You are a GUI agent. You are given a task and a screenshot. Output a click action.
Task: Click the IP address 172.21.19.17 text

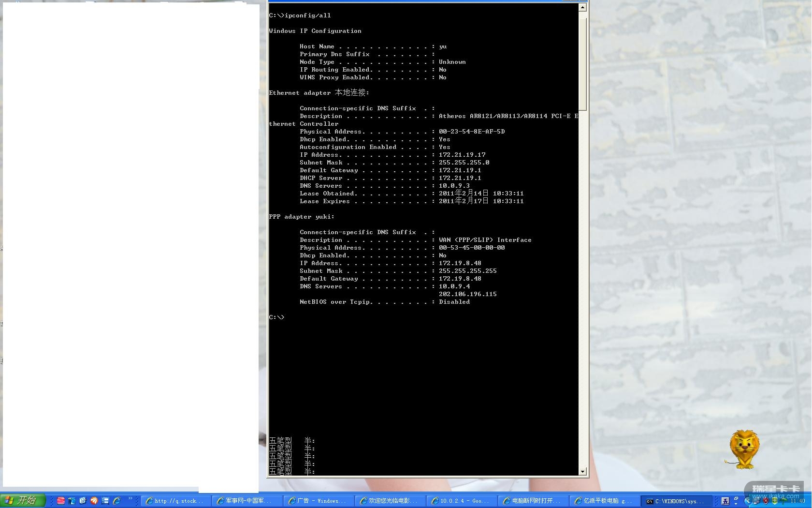462,155
